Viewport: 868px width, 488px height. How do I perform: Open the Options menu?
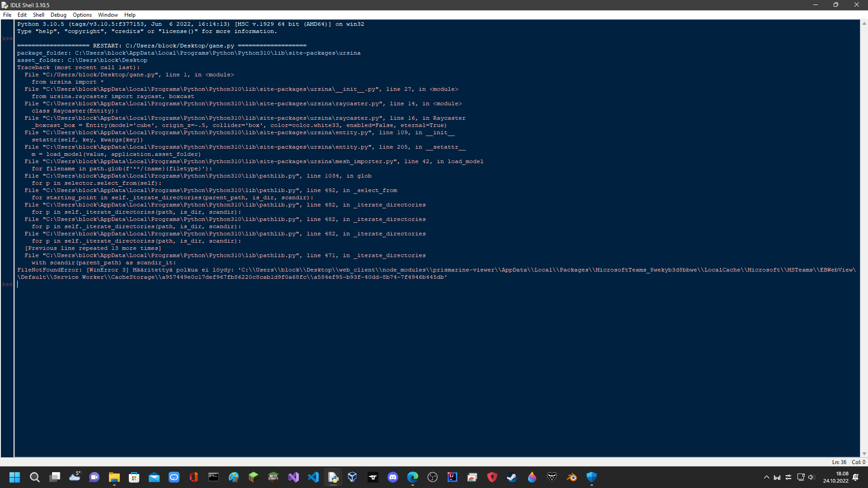click(82, 14)
